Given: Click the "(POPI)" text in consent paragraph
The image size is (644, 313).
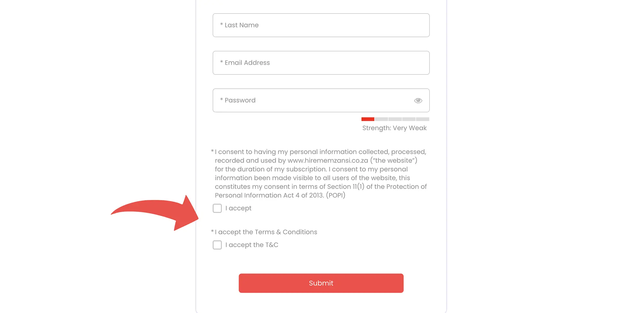Looking at the screenshot, I should 336,195.
